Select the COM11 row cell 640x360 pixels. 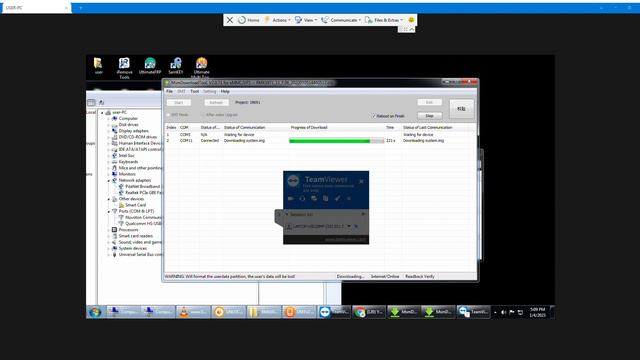(186, 140)
